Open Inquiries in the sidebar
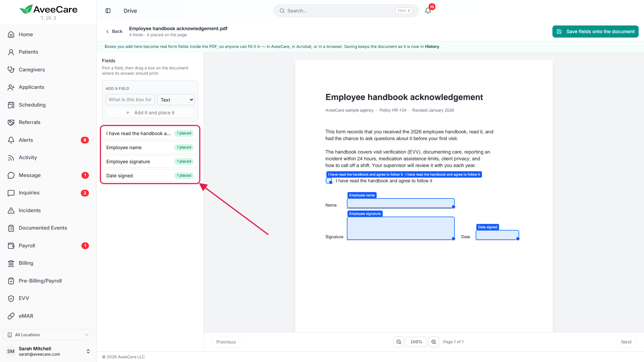The width and height of the screenshot is (644, 362). [x=48, y=193]
